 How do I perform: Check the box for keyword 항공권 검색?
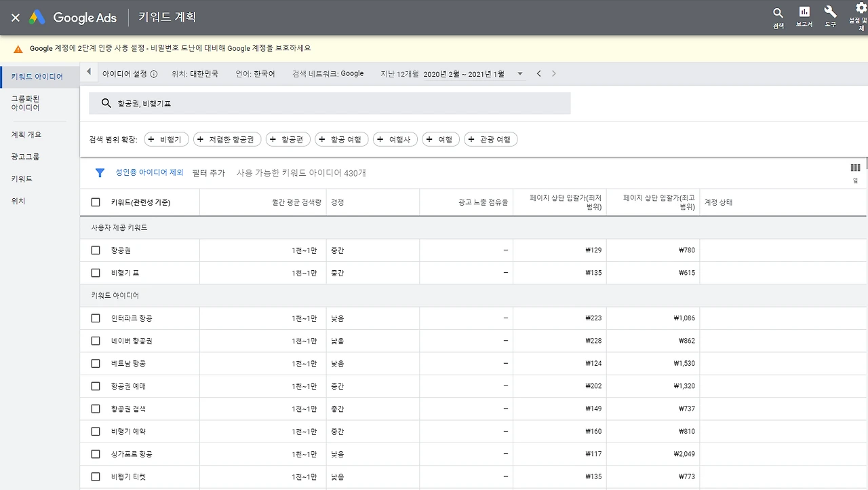pos(96,409)
